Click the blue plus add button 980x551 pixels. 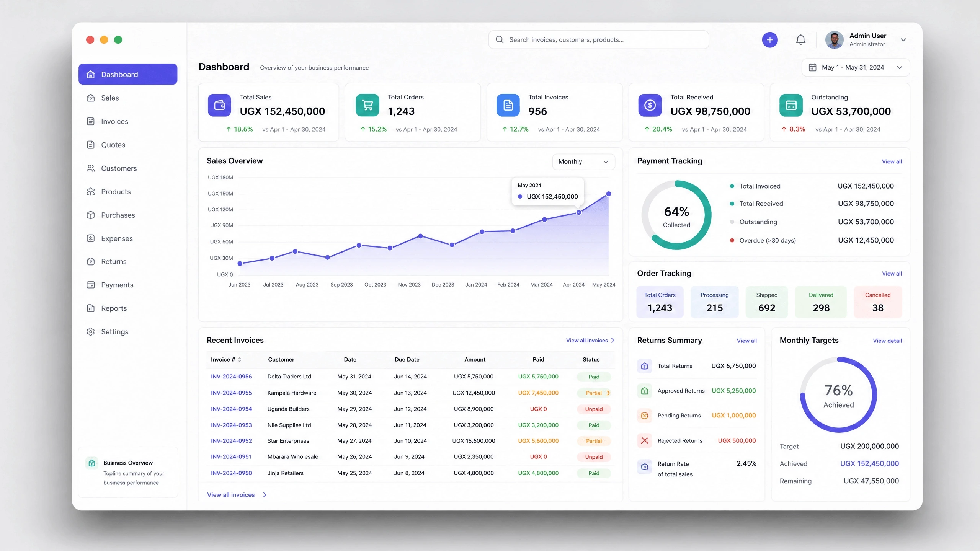[769, 40]
